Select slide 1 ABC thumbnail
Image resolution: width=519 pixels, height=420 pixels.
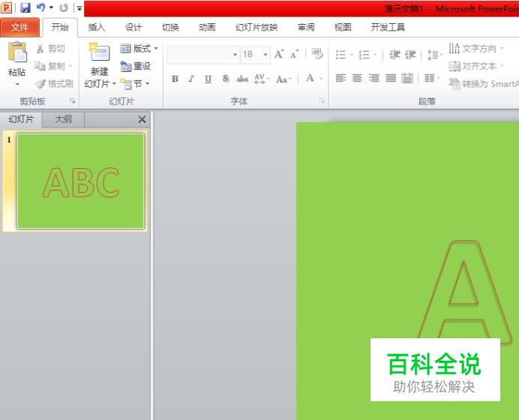(x=81, y=181)
